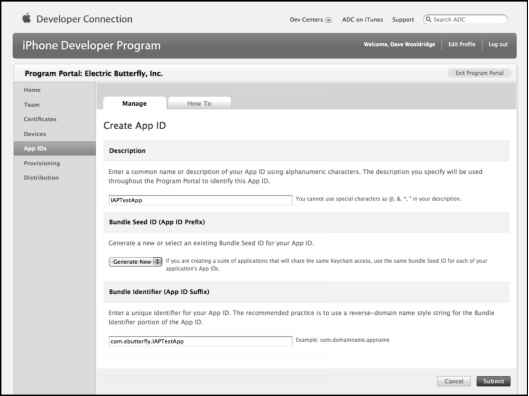Open the Support link
The image size is (529, 396).
(x=403, y=20)
